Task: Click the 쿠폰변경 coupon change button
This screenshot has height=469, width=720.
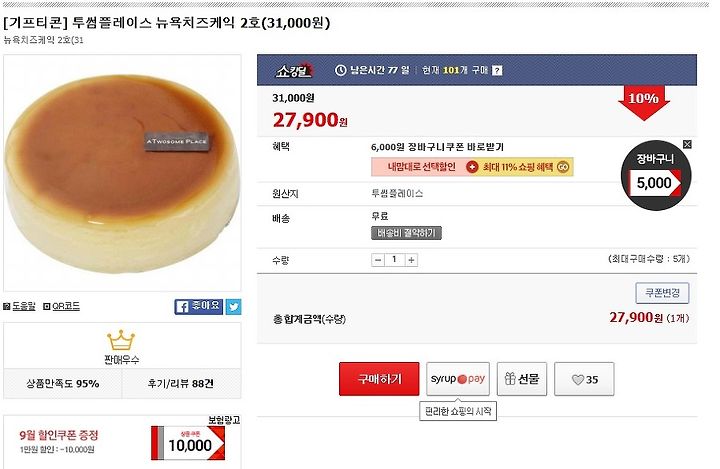Action: coord(662,293)
